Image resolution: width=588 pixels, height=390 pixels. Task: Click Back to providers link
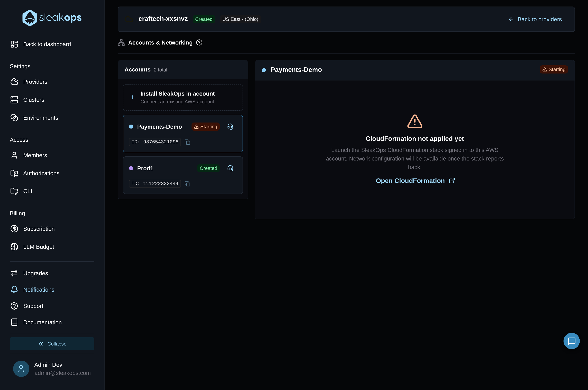[x=535, y=19]
